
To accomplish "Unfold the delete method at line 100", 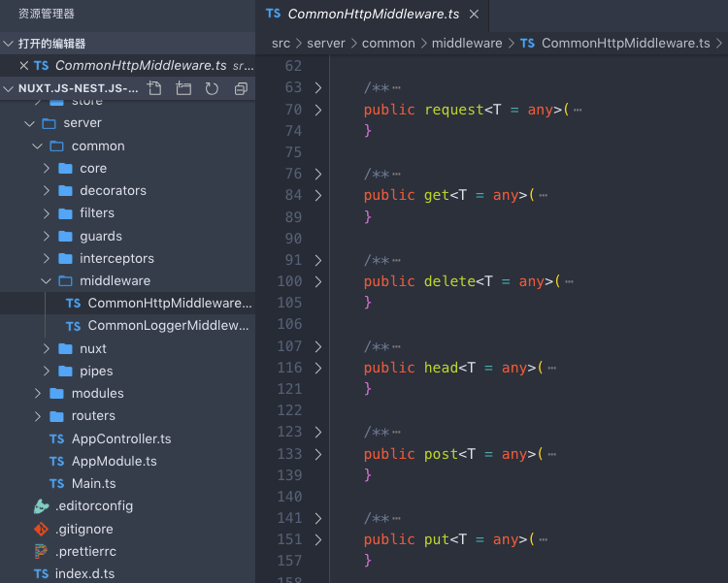I will click(318, 281).
